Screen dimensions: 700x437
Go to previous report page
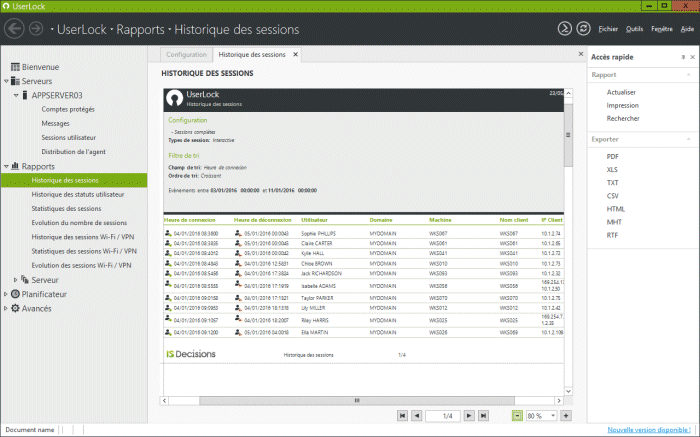[x=417, y=416]
